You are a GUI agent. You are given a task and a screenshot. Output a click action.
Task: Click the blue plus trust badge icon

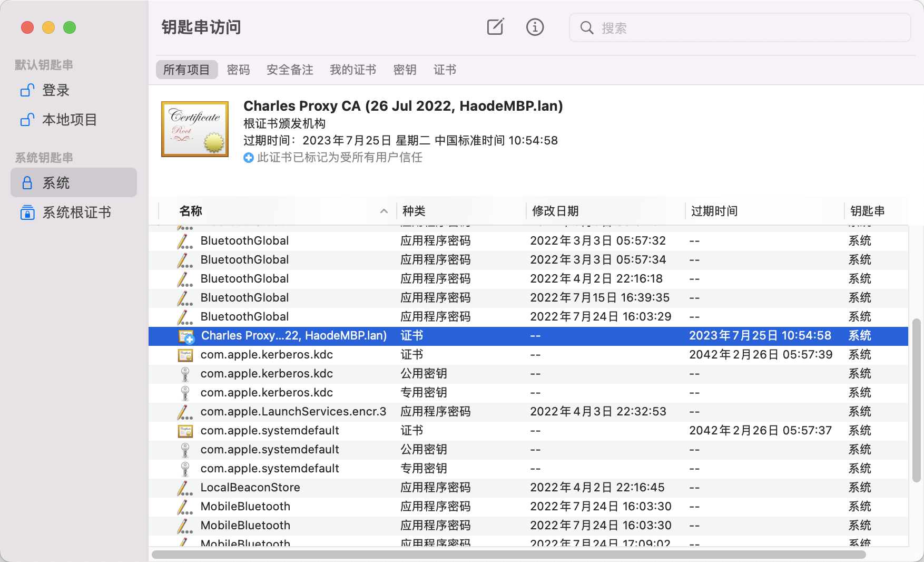coord(249,158)
